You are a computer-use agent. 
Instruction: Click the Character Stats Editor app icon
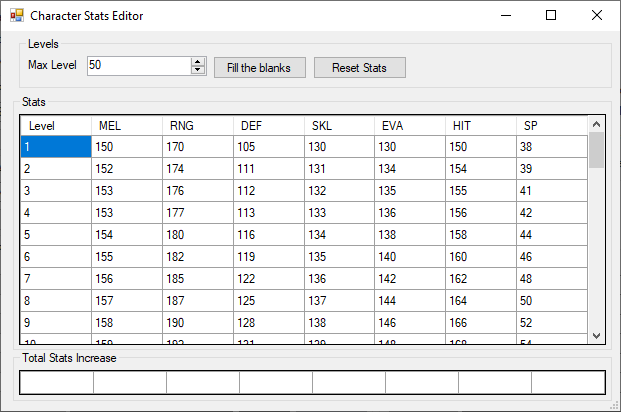pos(17,15)
